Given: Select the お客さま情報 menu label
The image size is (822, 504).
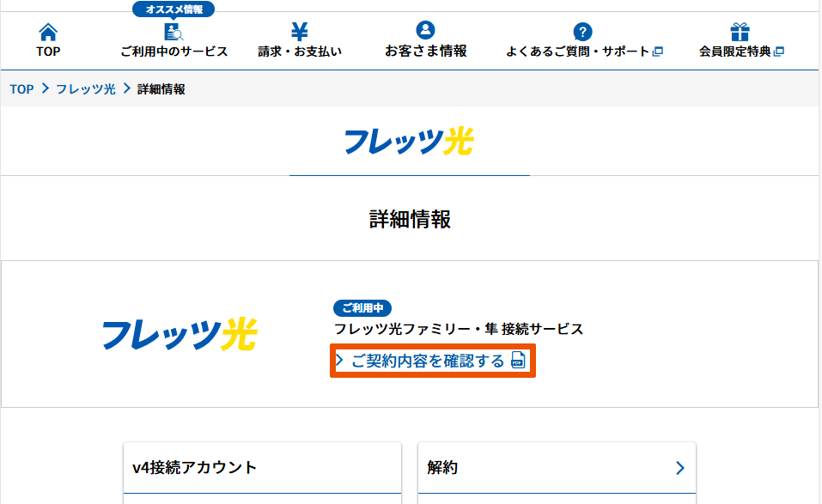Looking at the screenshot, I should pos(425,52).
